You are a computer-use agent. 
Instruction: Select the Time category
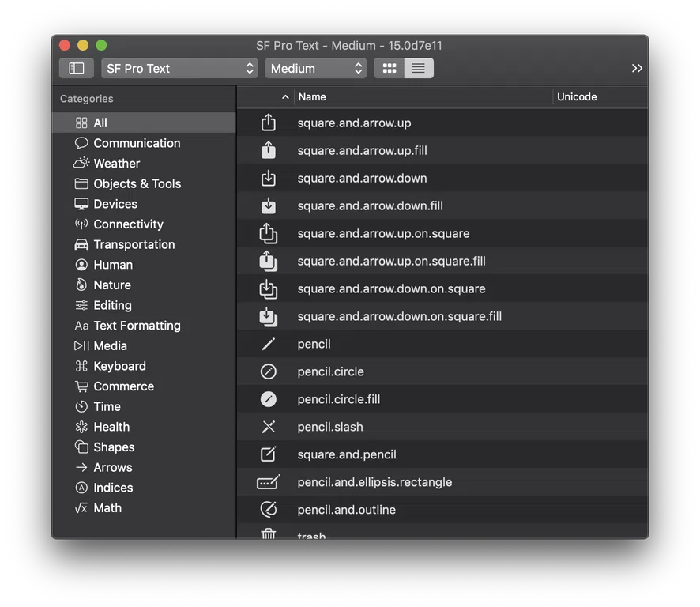[x=145, y=406]
